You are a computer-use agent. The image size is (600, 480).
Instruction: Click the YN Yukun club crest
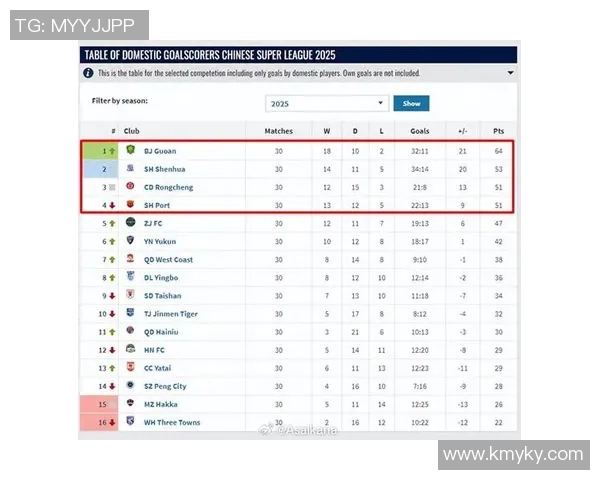pyautogui.click(x=130, y=241)
